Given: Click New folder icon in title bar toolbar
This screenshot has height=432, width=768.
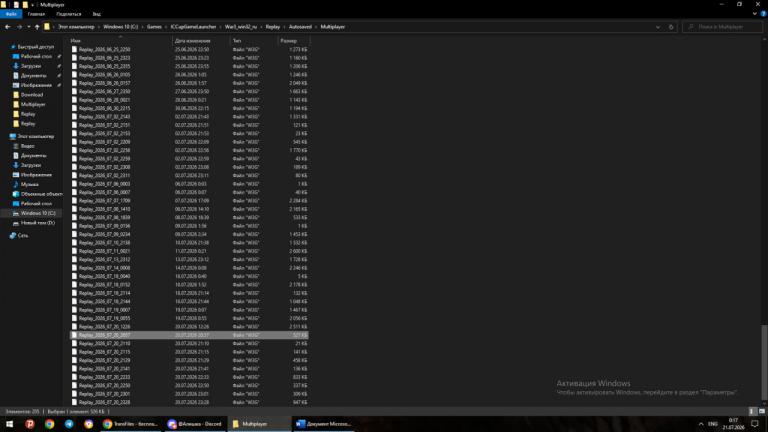Looking at the screenshot, I should [x=25, y=5].
